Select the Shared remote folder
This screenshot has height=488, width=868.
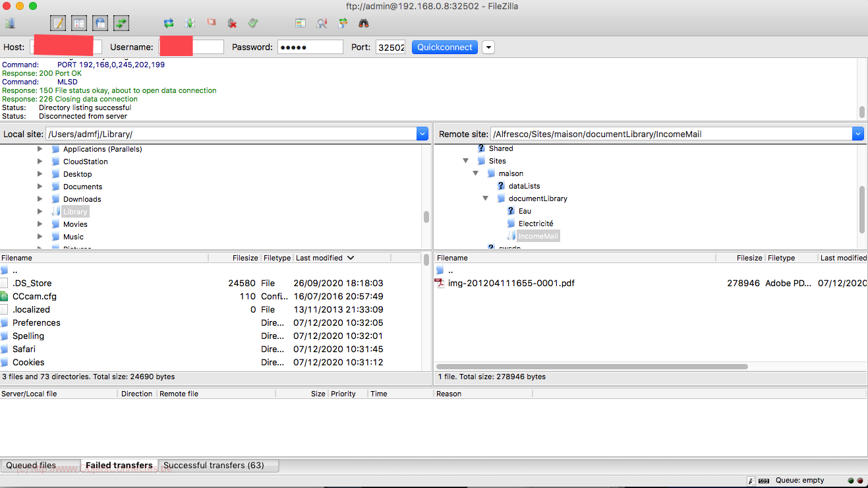click(501, 148)
